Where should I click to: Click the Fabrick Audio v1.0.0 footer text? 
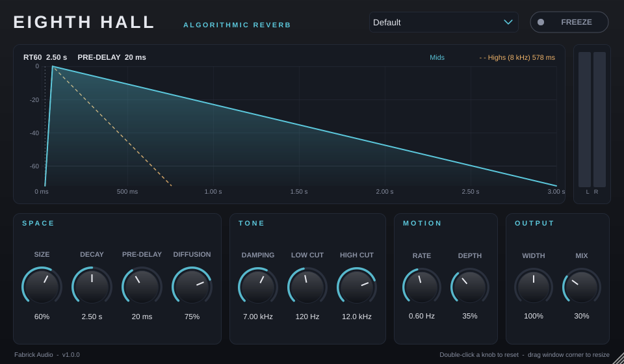(x=47, y=354)
